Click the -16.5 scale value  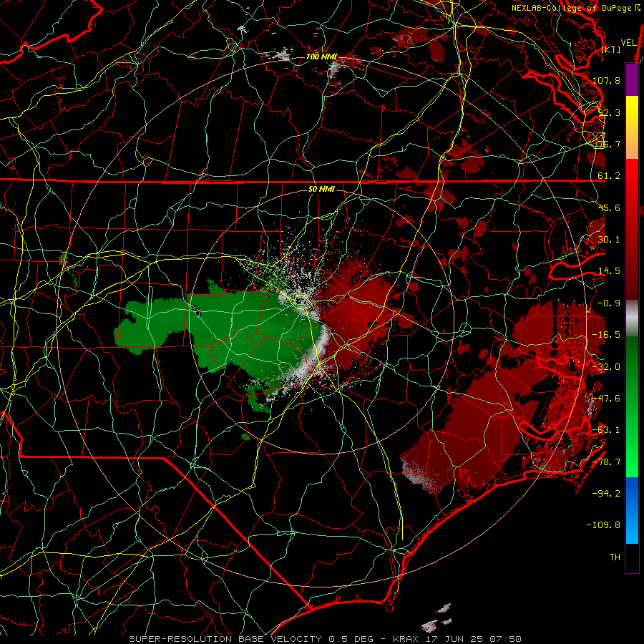[606, 335]
